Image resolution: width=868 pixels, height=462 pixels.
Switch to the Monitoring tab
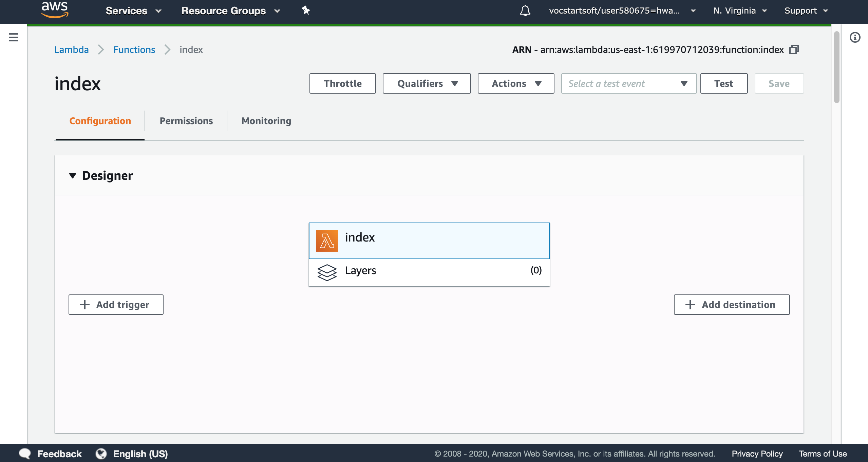(x=266, y=121)
